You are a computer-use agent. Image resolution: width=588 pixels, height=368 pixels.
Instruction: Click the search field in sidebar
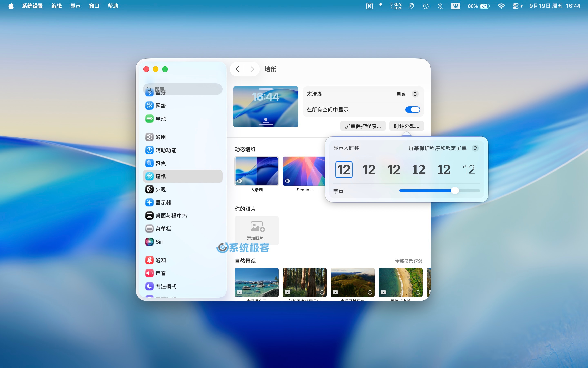[183, 89]
